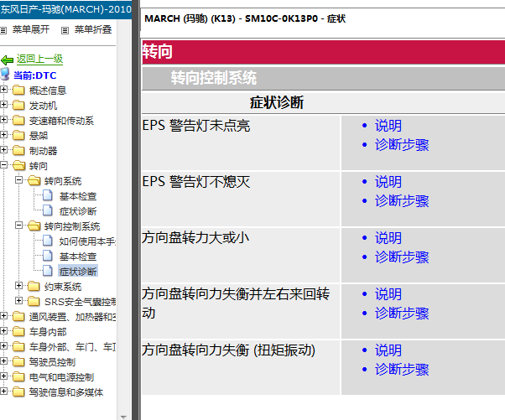
Task: Click the left panel scrollbar down arrow
Action: [123, 417]
